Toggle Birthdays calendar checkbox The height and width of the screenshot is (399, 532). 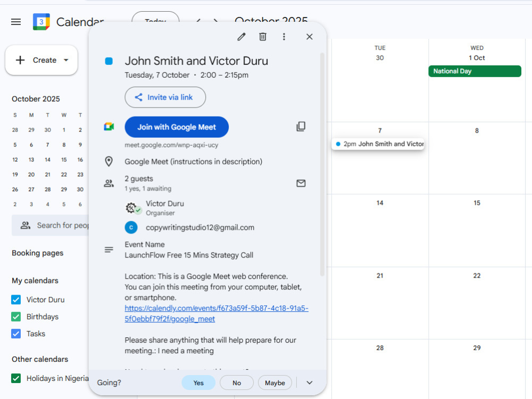(x=16, y=317)
